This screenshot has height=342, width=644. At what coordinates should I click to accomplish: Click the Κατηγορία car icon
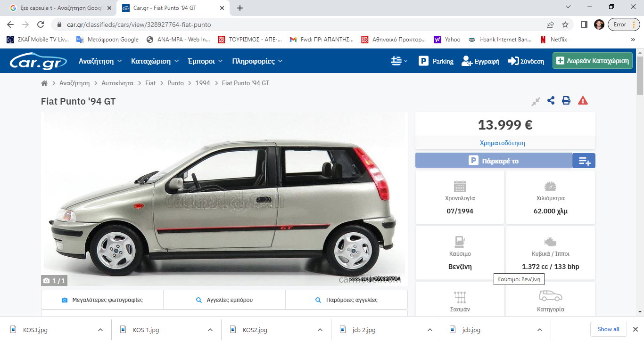pos(551,296)
